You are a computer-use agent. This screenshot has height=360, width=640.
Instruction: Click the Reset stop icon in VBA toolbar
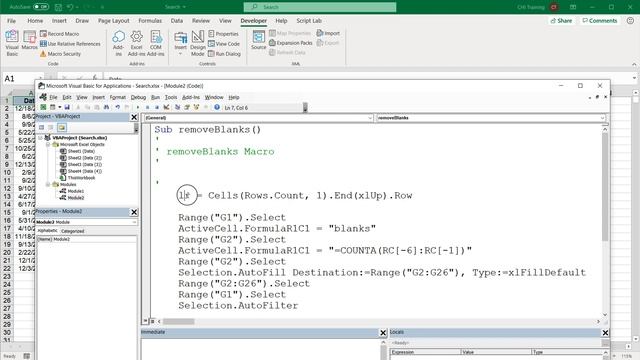pos(157,107)
